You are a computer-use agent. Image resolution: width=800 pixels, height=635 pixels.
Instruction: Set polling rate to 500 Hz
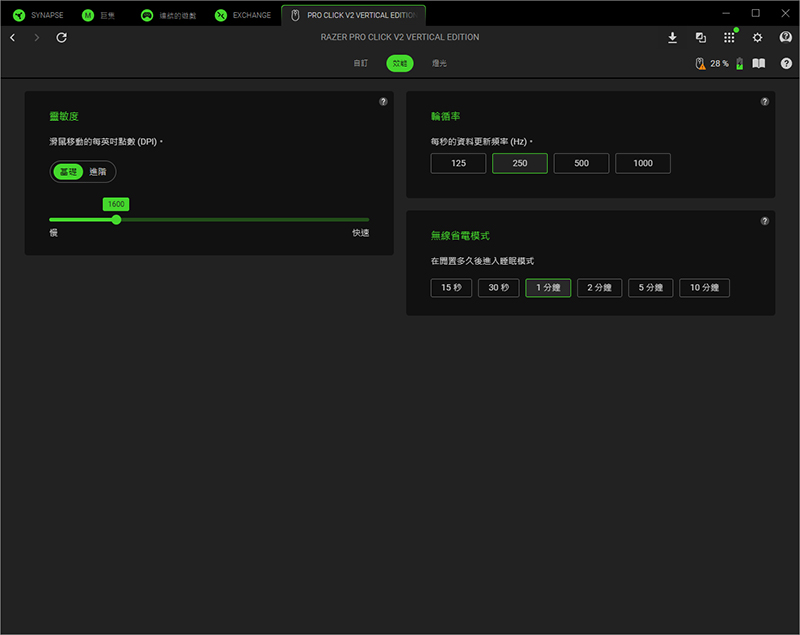[582, 163]
